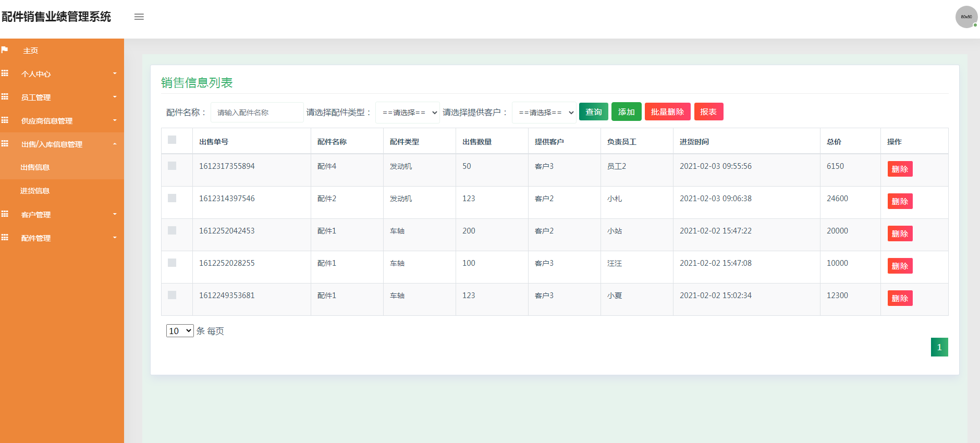This screenshot has width=980, height=443.
Task: Check the row for order 1612249353681
Action: click(172, 295)
